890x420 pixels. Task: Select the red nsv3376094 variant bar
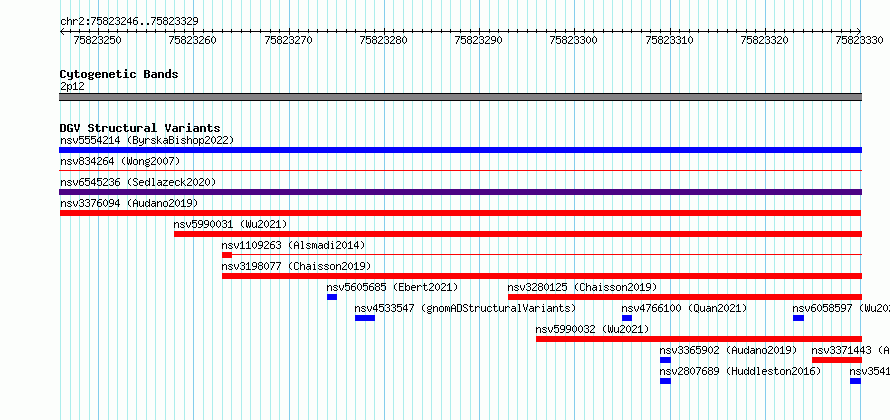pyautogui.click(x=461, y=213)
